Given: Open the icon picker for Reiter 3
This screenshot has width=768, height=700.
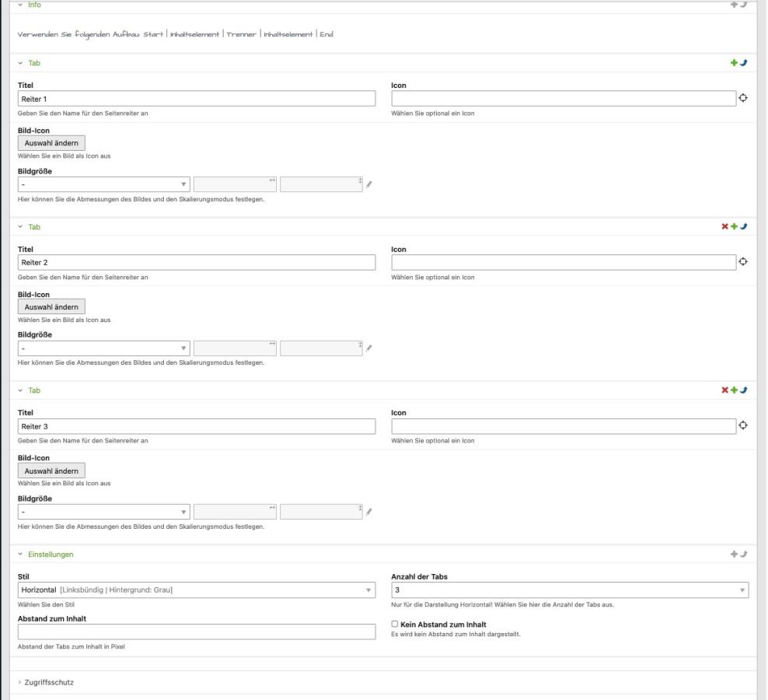Looking at the screenshot, I should [743, 425].
